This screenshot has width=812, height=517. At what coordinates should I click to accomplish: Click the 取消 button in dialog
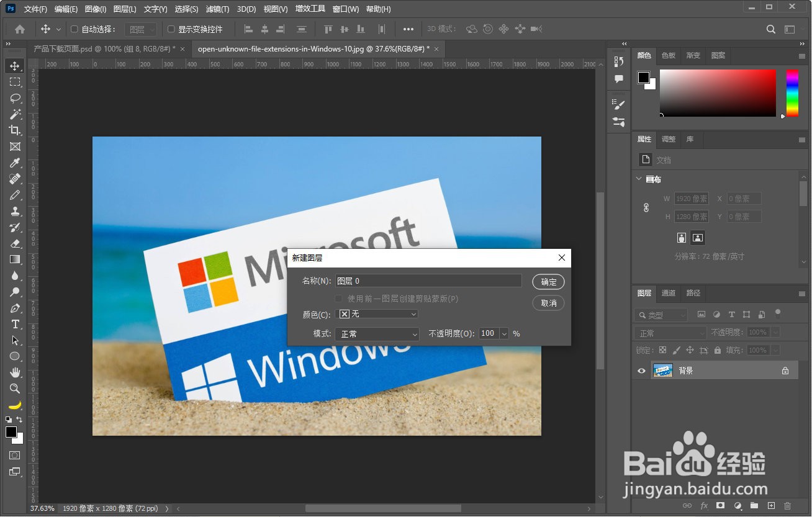coord(549,303)
